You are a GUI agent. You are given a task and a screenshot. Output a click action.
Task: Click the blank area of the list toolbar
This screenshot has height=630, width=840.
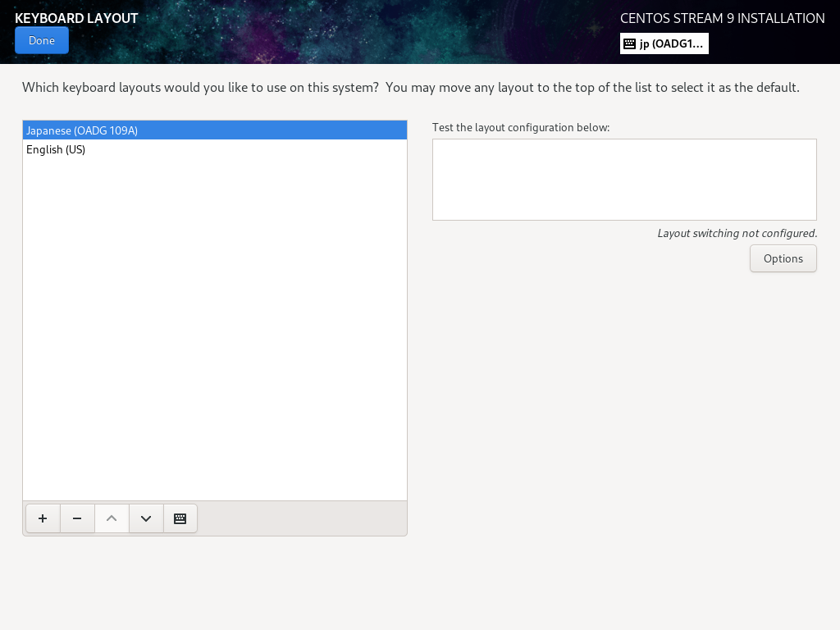click(x=302, y=518)
